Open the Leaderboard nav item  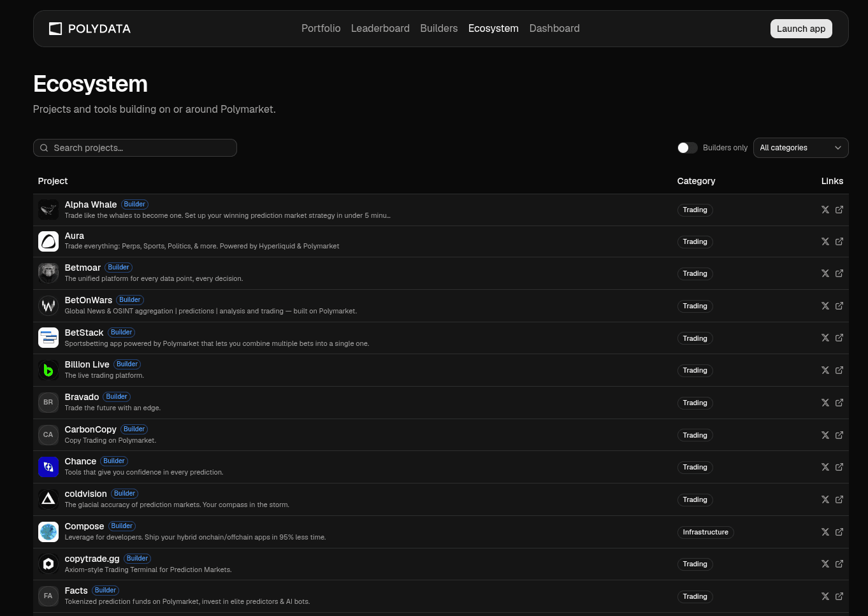[380, 29]
